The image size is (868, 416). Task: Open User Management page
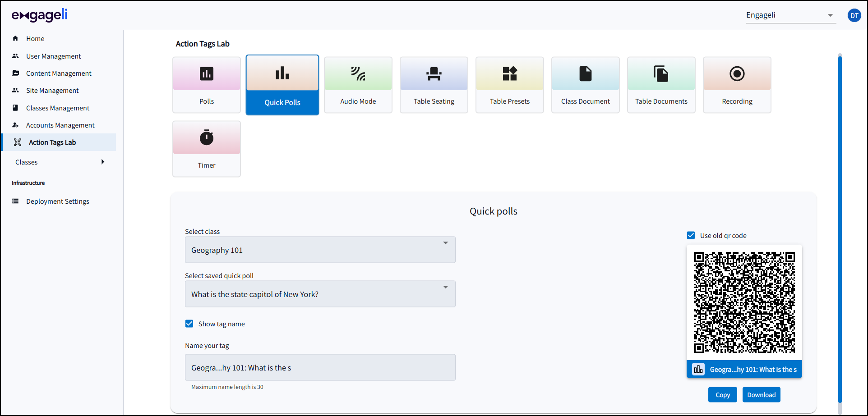(x=53, y=56)
